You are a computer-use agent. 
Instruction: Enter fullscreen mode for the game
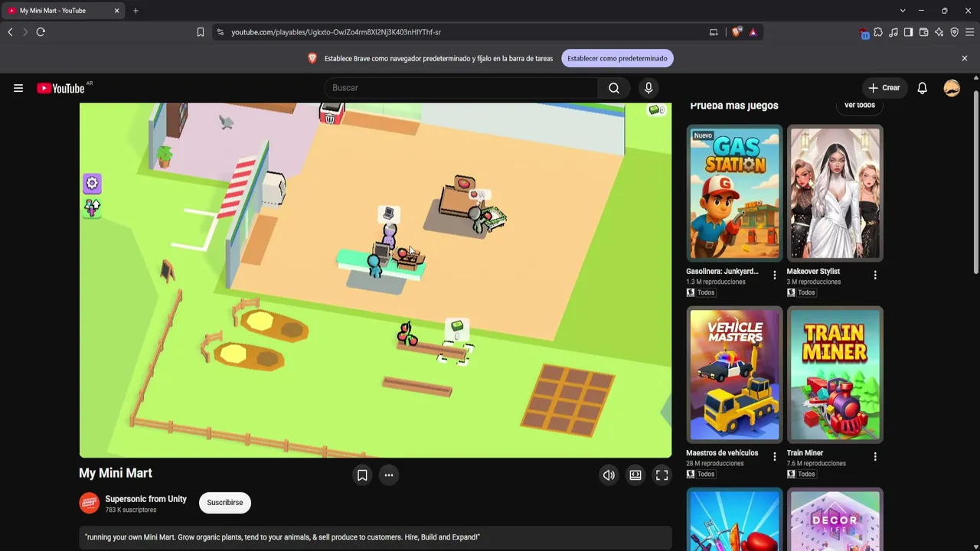coord(662,475)
